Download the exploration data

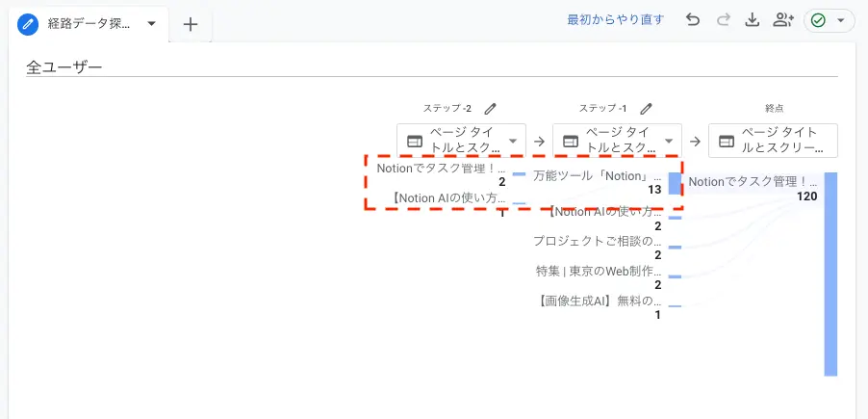click(752, 20)
